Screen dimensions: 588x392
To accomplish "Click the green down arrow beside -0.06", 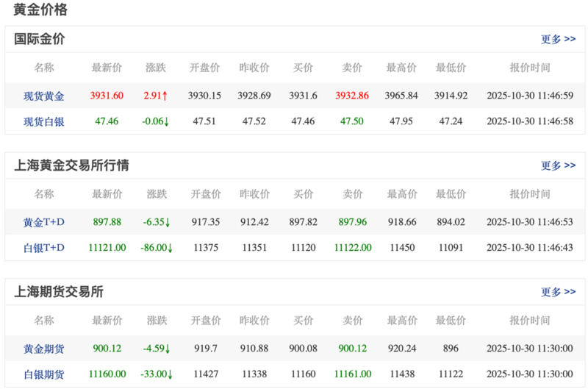I will click(x=167, y=121).
